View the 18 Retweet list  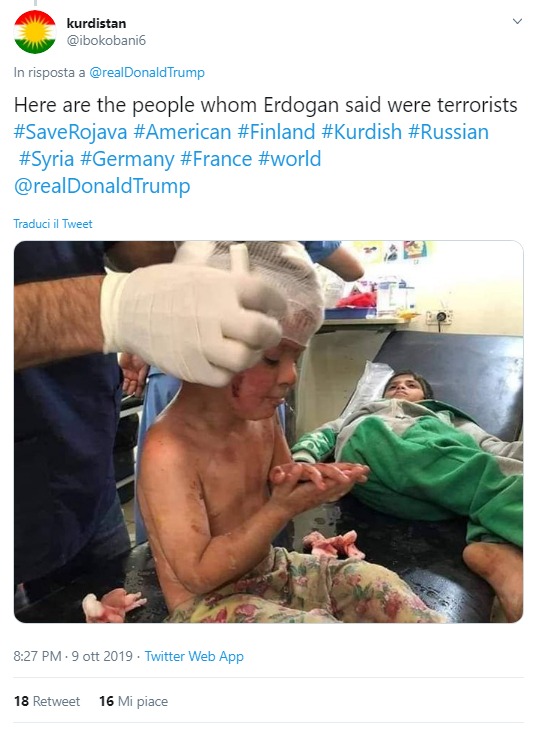click(x=47, y=701)
